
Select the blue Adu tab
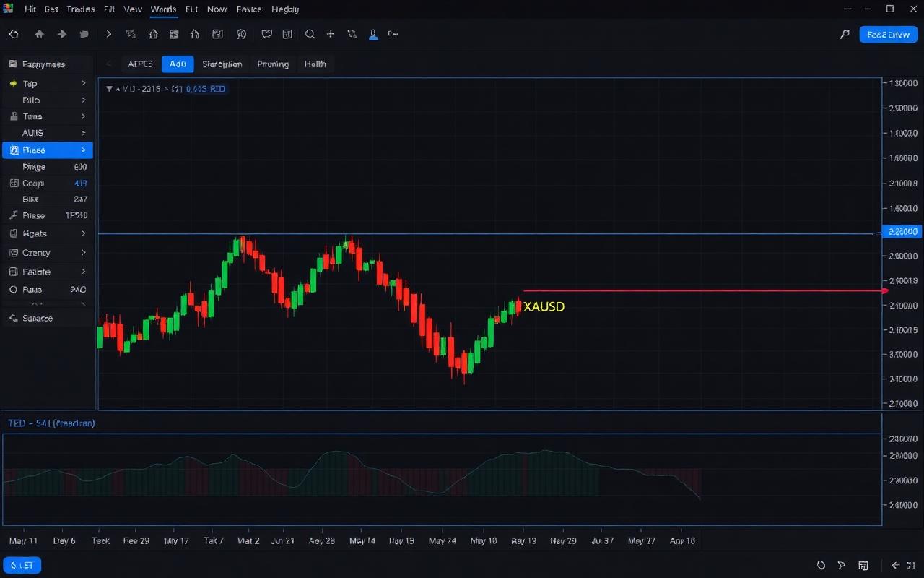pos(178,64)
